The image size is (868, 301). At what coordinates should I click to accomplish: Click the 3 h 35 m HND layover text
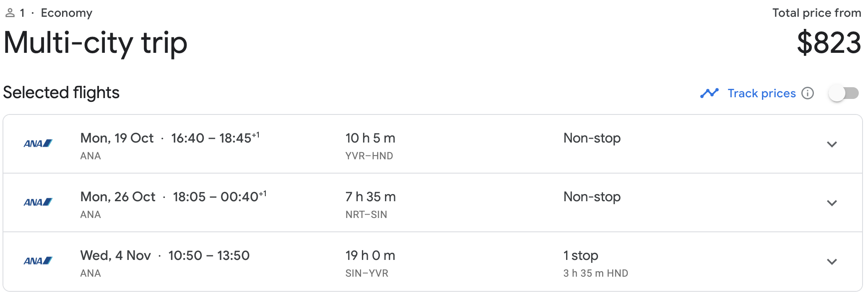tap(595, 273)
